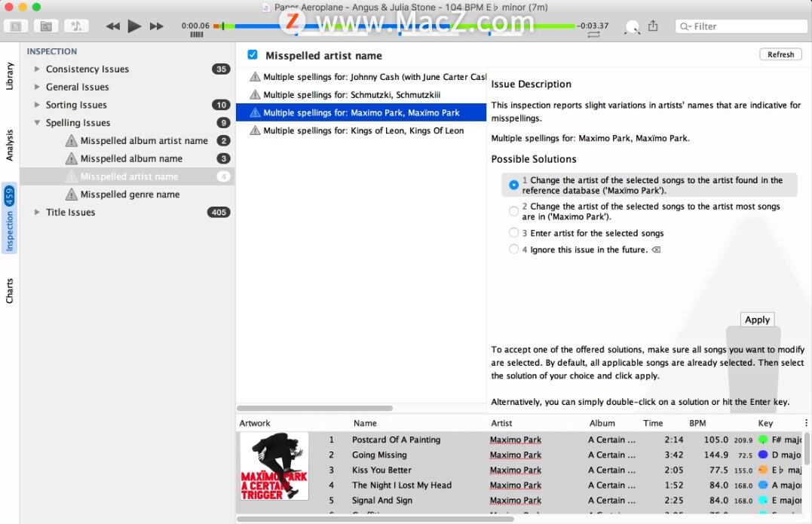Click the horizontal scrollbar under the issue list
The image size is (812, 524).
tap(315, 408)
